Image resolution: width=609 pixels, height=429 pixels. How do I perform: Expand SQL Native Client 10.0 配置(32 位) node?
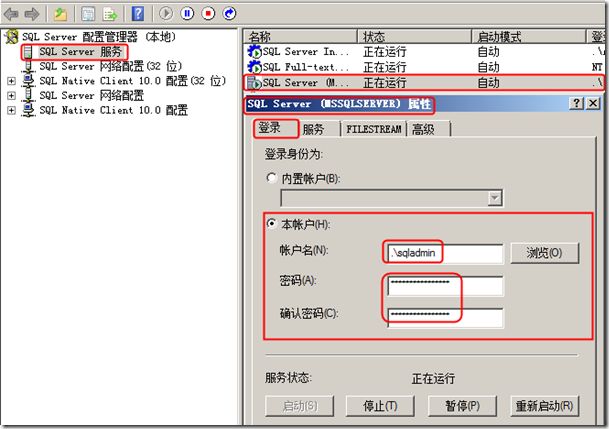11,81
